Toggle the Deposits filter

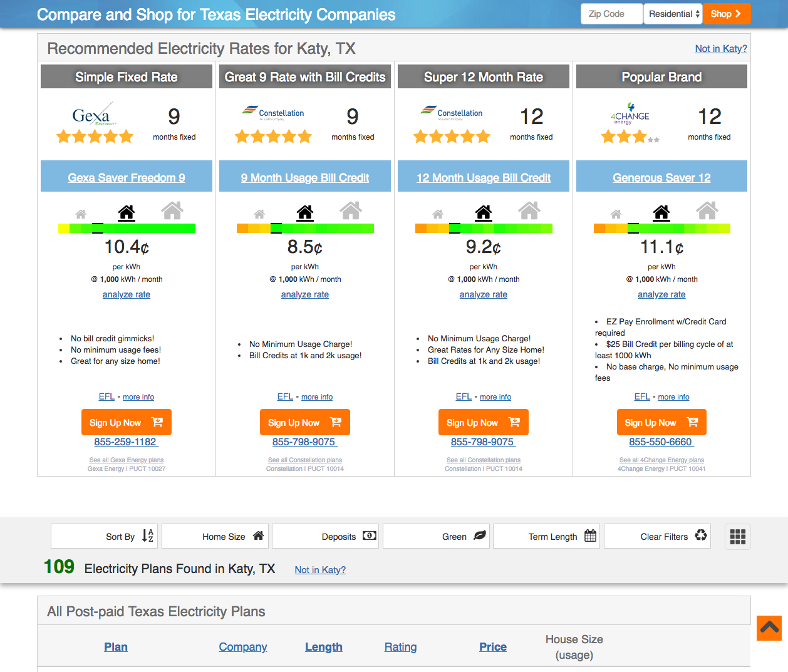325,537
